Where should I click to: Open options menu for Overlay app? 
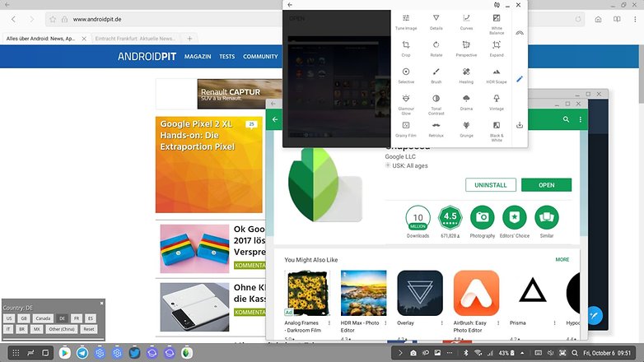tap(442, 323)
